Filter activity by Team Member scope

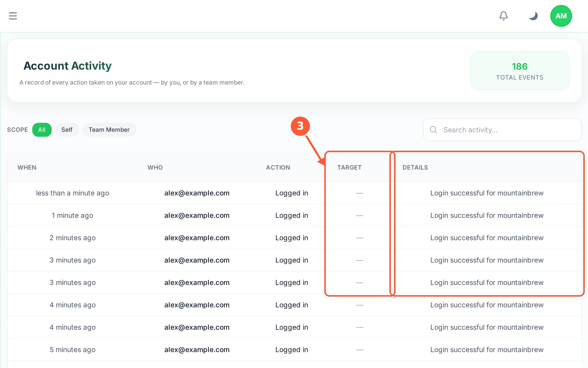click(109, 130)
